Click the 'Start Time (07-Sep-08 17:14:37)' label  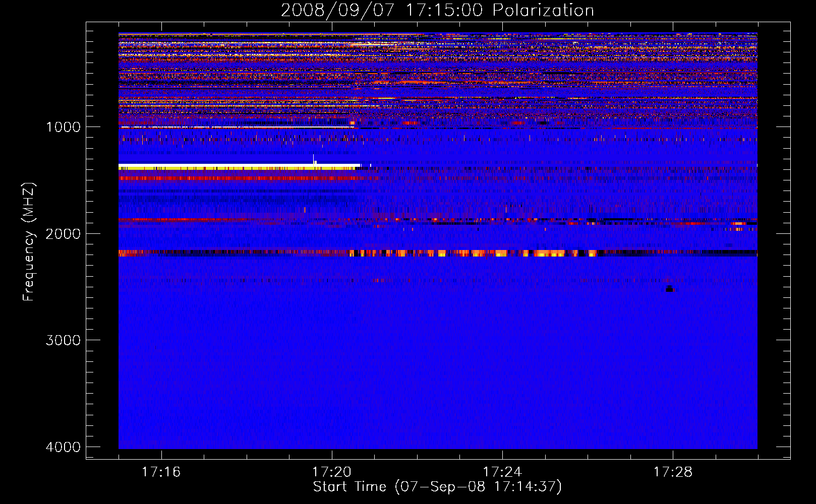click(437, 487)
